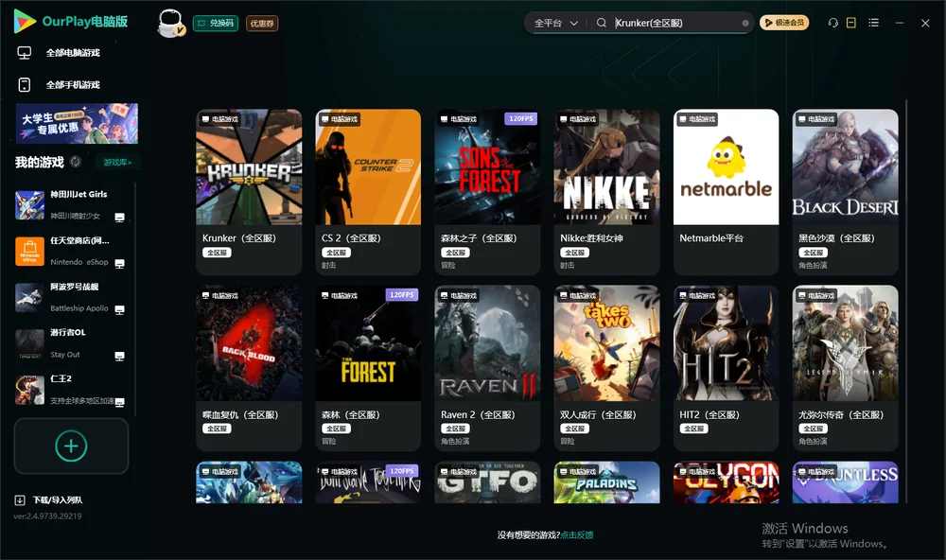Viewport: 946px width, 560px height.
Task: Select 仁王2 in My Games list
Action: click(71, 390)
